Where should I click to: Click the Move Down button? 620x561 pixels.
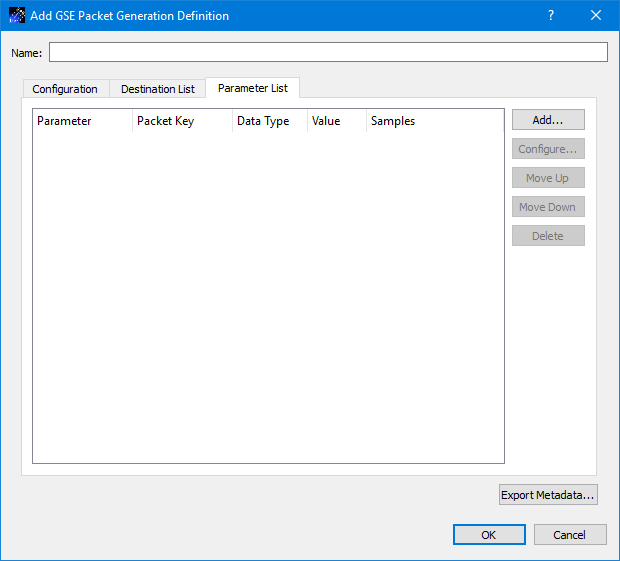coord(548,207)
